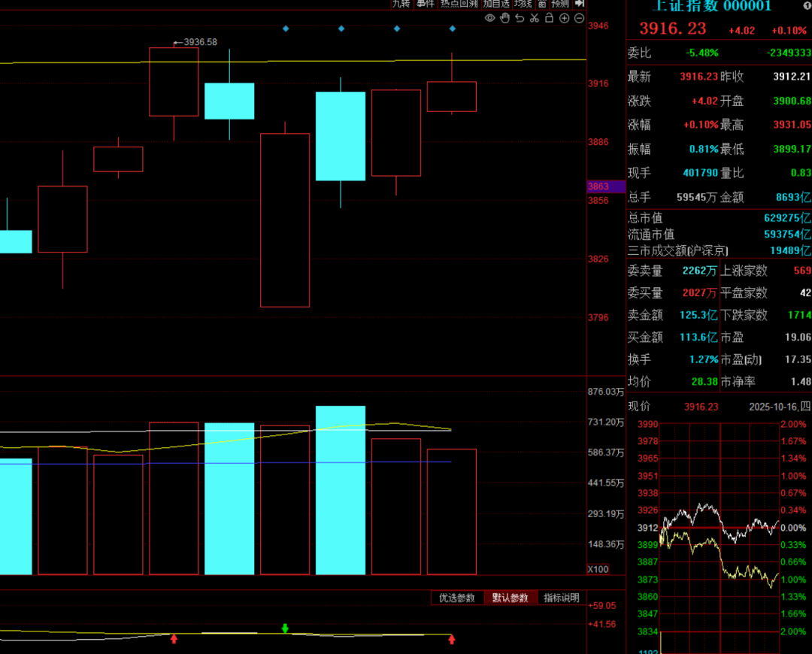Click the arrow-to-bar icon at toolbar end
This screenshot has width=812, height=654.
point(580,4)
